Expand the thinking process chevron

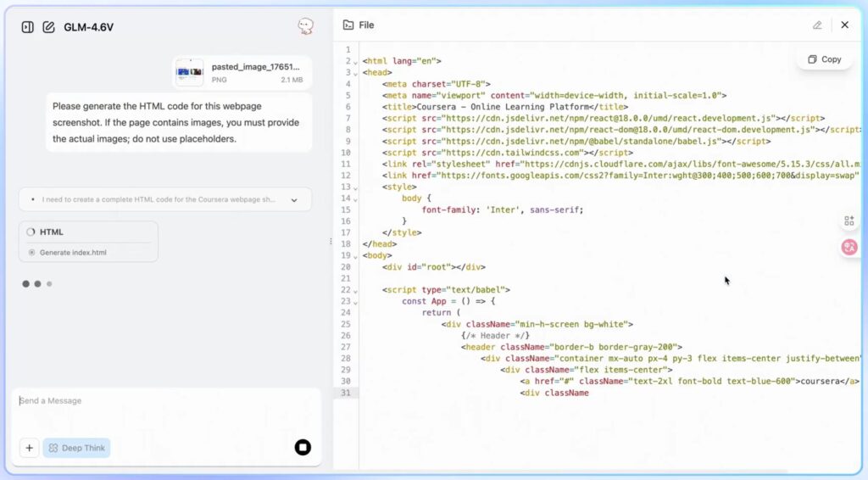click(294, 200)
